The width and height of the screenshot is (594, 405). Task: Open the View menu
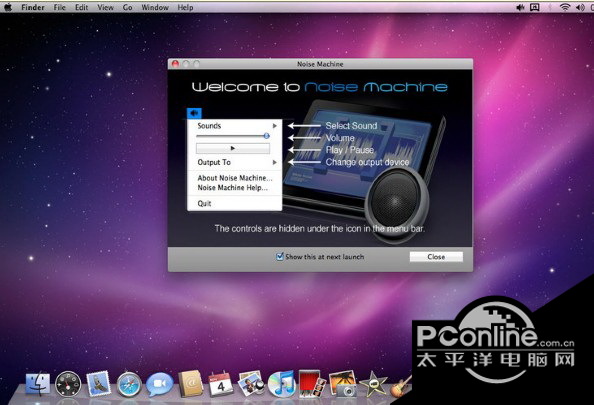[105, 7]
